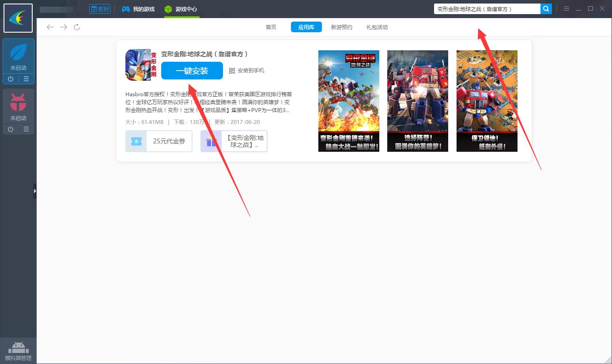
Task: Maximize the window
Action: [590, 9]
